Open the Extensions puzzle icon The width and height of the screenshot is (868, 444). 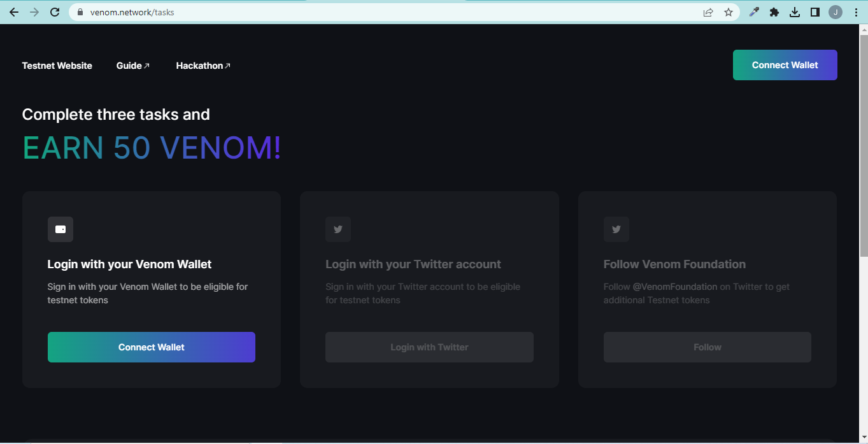(774, 12)
